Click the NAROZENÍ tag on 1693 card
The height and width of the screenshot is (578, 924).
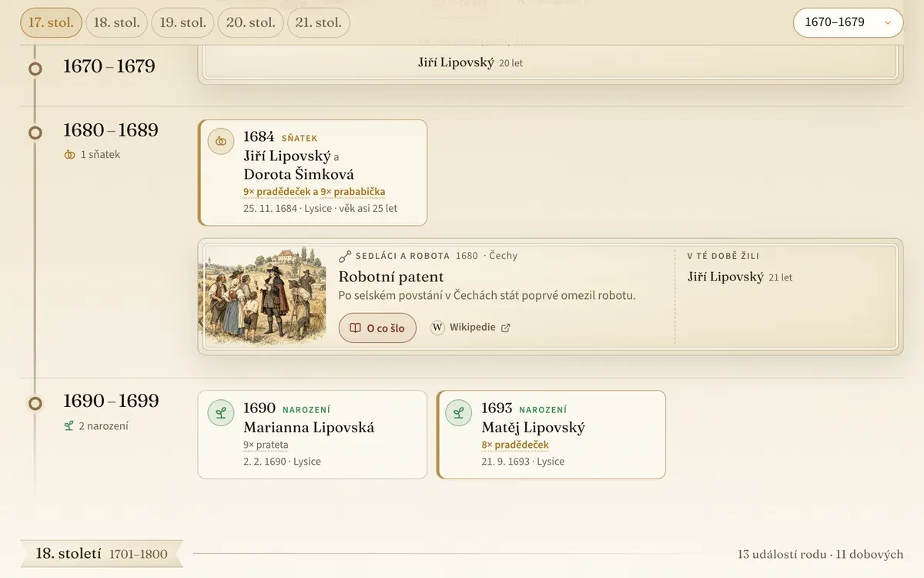(x=543, y=410)
